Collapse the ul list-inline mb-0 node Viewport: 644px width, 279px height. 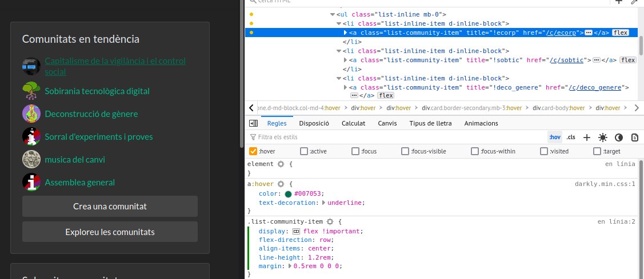(x=332, y=15)
